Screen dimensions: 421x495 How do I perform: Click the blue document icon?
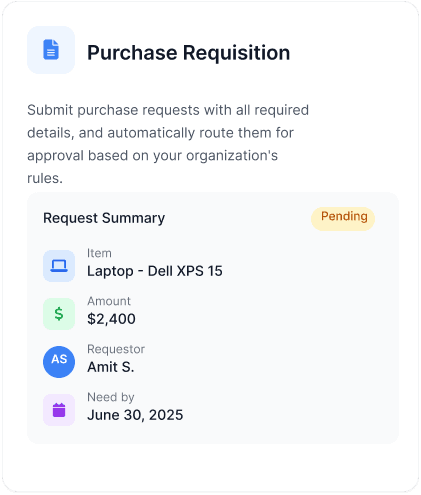click(51, 50)
